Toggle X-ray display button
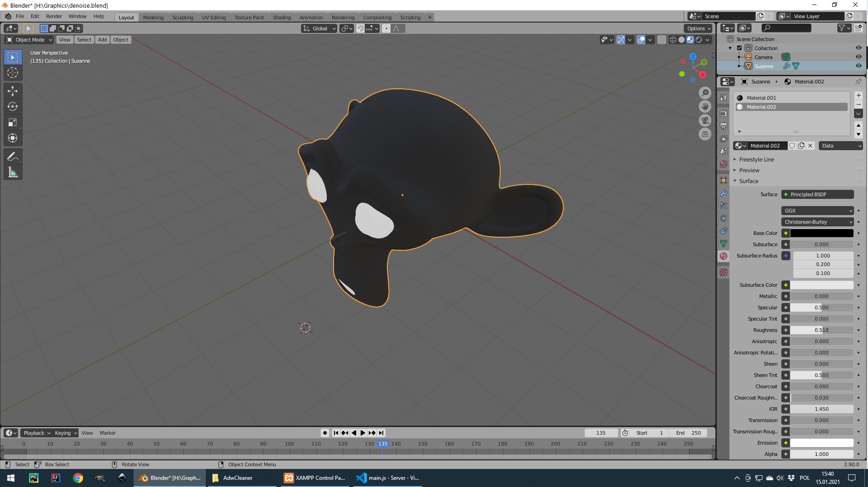This screenshot has width=868, height=487. tap(661, 40)
